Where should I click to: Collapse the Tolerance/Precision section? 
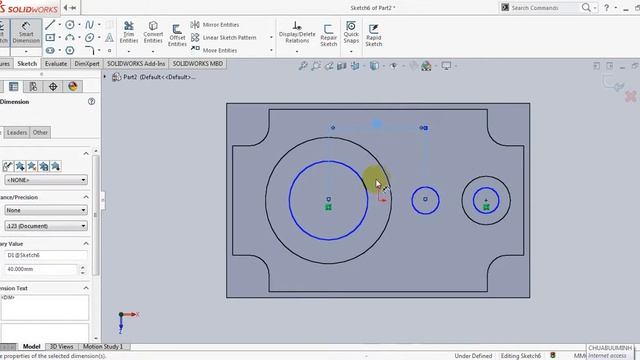click(x=86, y=197)
